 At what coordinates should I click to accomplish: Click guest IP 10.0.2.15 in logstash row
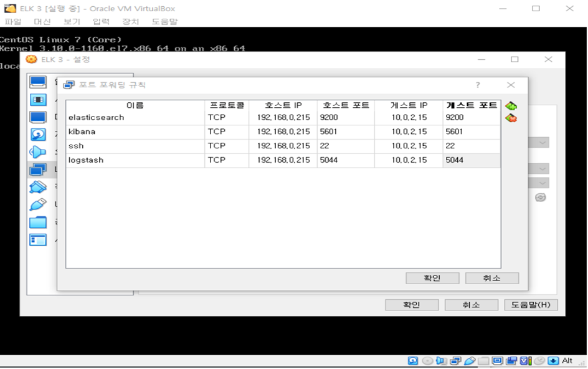tap(409, 160)
